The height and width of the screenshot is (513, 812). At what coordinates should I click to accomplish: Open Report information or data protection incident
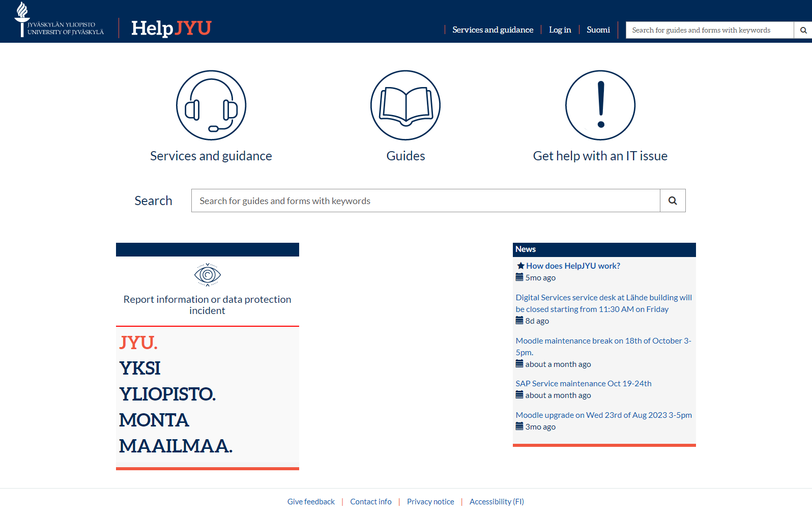pos(208,305)
